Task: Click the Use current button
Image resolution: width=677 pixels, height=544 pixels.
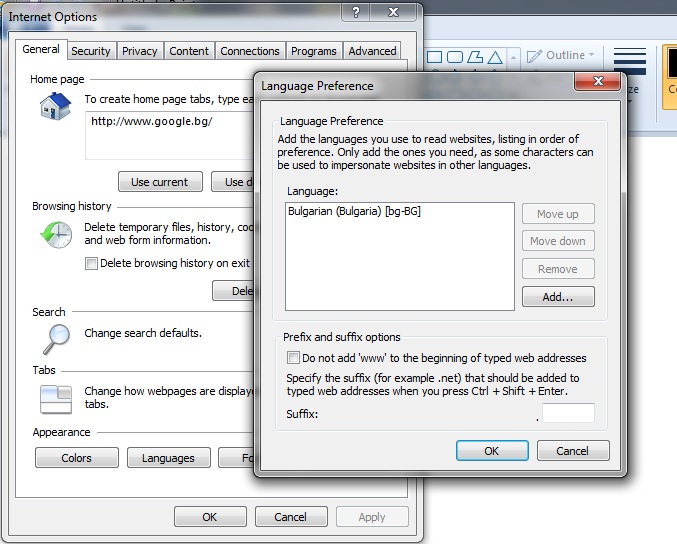Action: coord(160,182)
